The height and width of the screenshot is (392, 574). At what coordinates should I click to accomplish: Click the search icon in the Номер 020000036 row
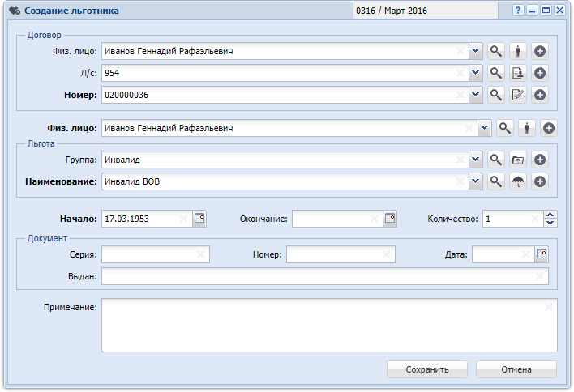(x=495, y=95)
